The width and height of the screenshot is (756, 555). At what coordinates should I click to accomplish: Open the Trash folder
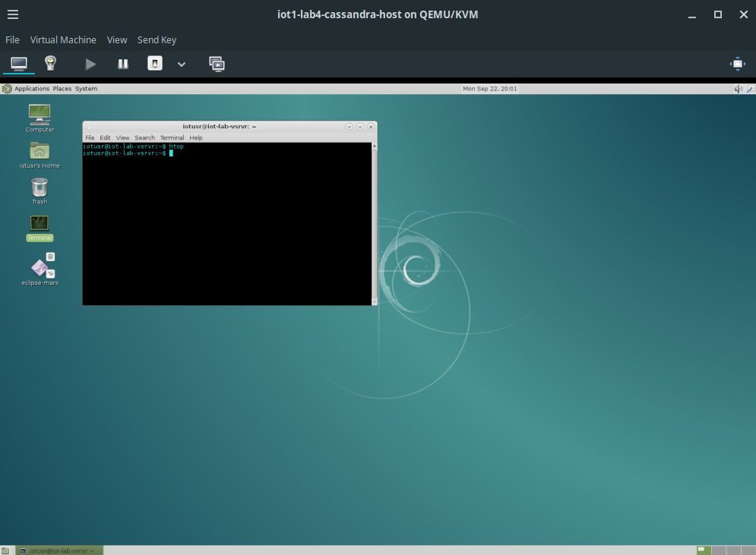(x=39, y=188)
